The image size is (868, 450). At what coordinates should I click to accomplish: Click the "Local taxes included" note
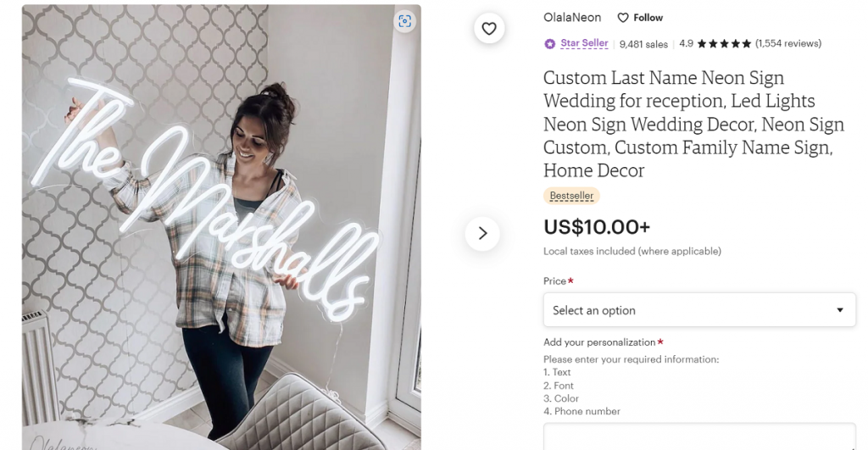632,251
